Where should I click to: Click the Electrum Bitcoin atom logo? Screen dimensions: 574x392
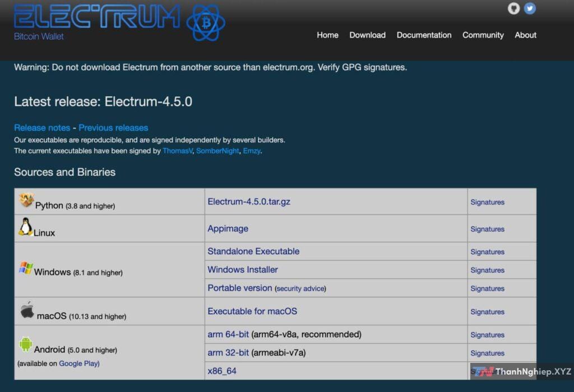[206, 22]
